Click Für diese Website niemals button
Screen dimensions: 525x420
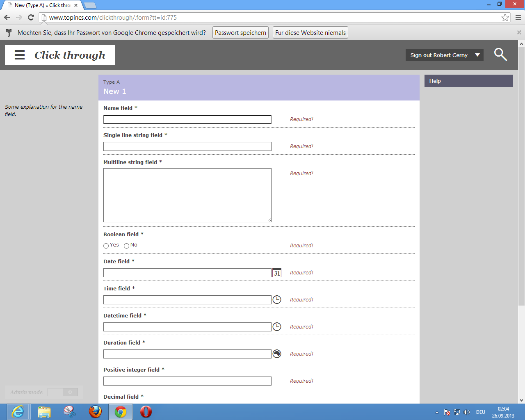(x=310, y=33)
